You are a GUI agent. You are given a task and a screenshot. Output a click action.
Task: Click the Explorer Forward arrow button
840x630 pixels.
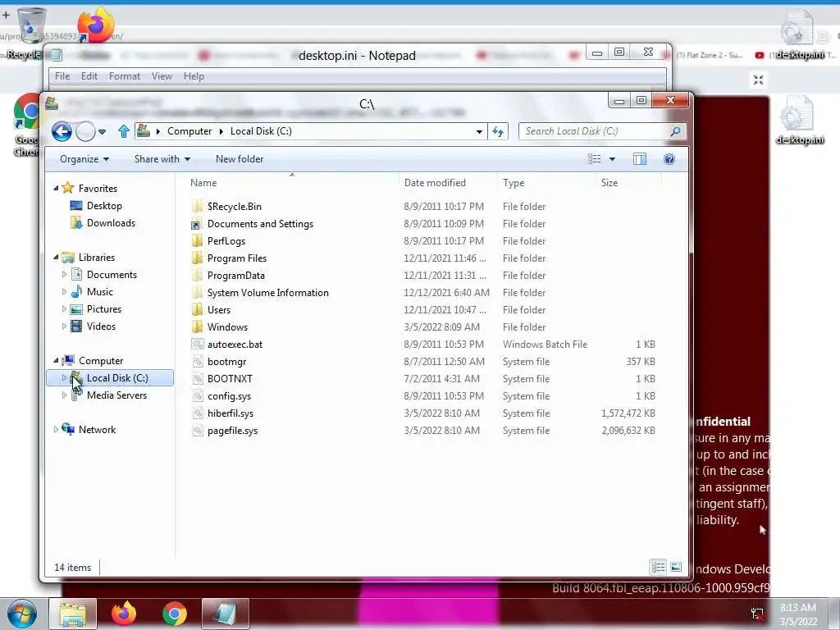tap(85, 131)
